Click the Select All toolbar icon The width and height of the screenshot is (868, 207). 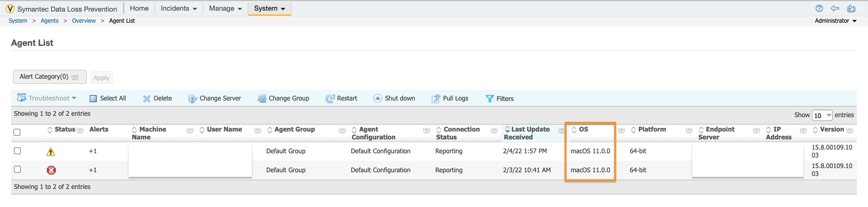pos(93,99)
